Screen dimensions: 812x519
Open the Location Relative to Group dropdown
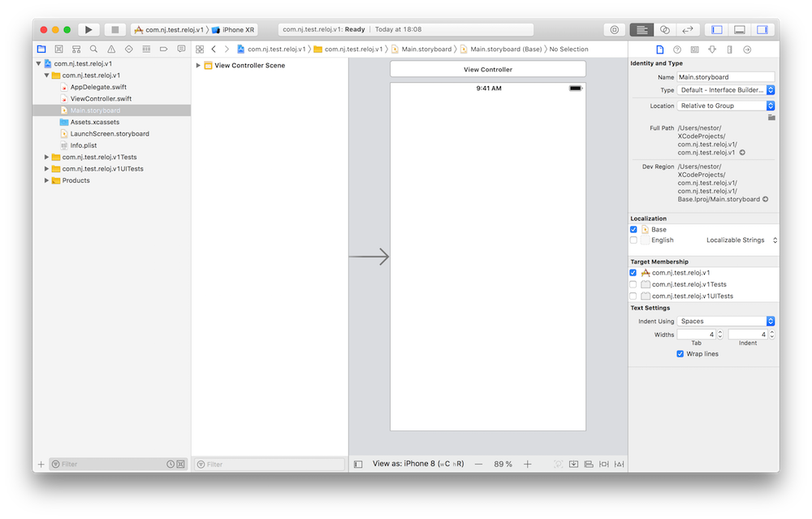726,106
